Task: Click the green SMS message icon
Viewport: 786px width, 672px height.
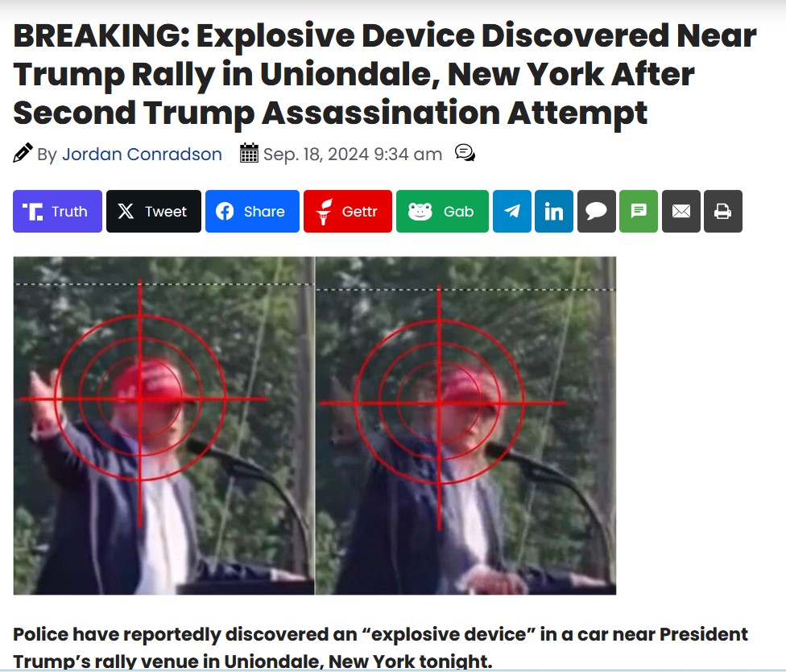Action: pyautogui.click(x=639, y=211)
